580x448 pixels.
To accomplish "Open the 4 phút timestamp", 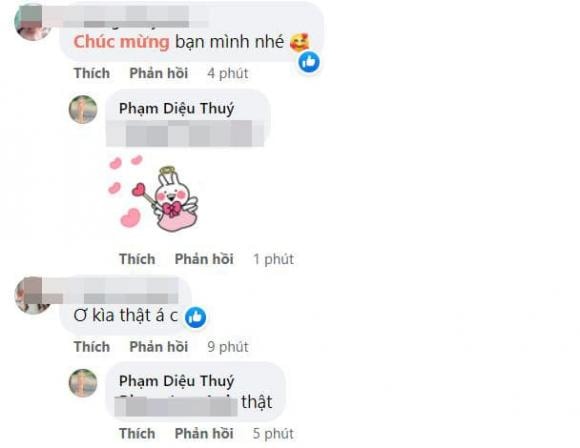I will pyautogui.click(x=227, y=73).
